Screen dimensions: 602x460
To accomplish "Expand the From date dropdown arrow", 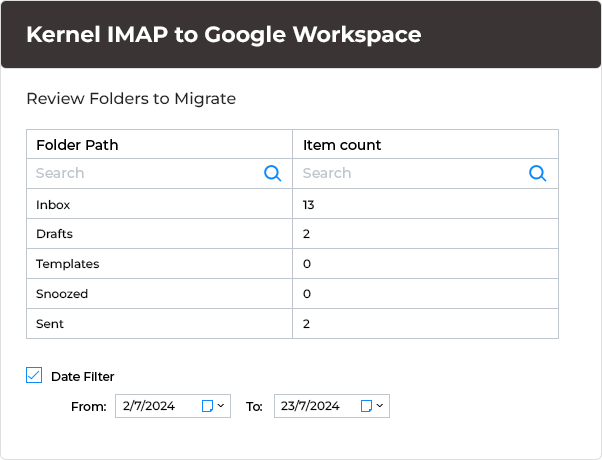I will point(221,405).
